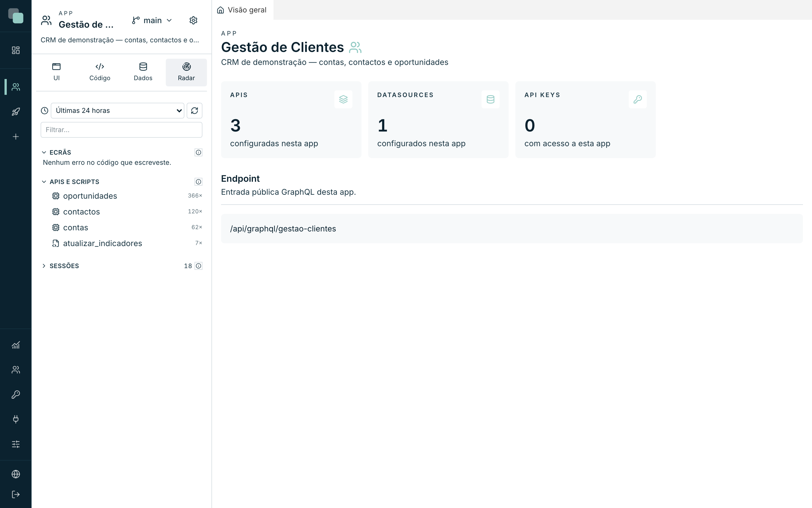Expand the SESSÕES section
Image resolution: width=812 pixels, height=508 pixels.
44,266
